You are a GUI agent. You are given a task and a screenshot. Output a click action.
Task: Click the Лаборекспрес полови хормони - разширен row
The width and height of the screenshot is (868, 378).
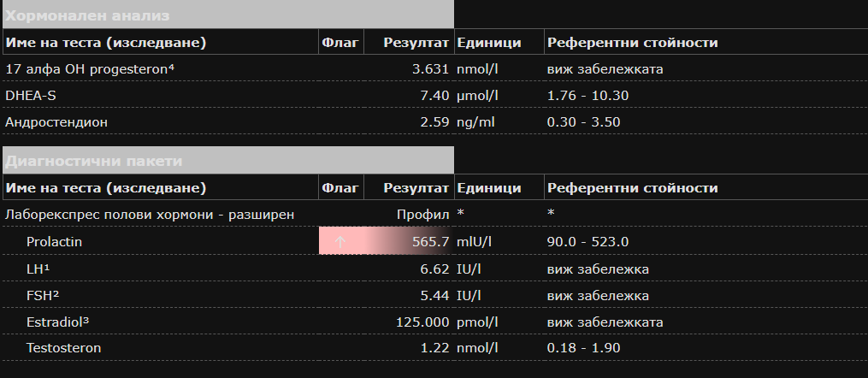click(x=150, y=214)
